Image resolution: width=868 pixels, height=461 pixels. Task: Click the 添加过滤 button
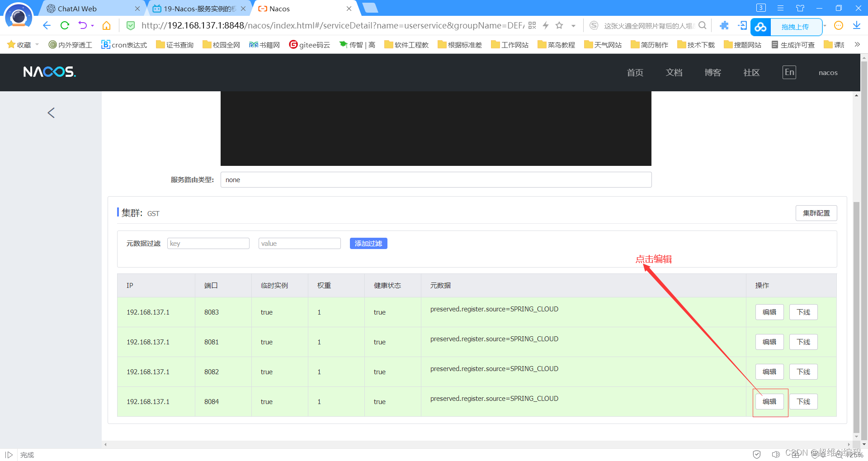pos(368,243)
